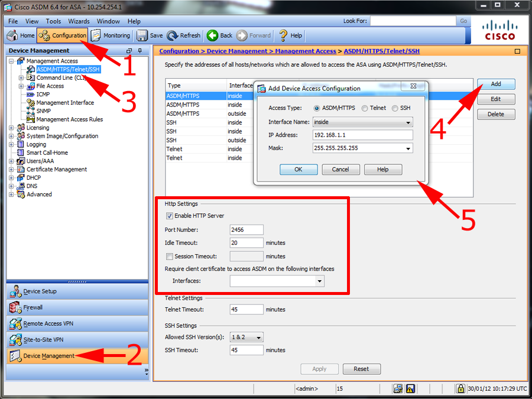Click Cancel in Add Device Access dialog
The height and width of the screenshot is (399, 532).
340,169
